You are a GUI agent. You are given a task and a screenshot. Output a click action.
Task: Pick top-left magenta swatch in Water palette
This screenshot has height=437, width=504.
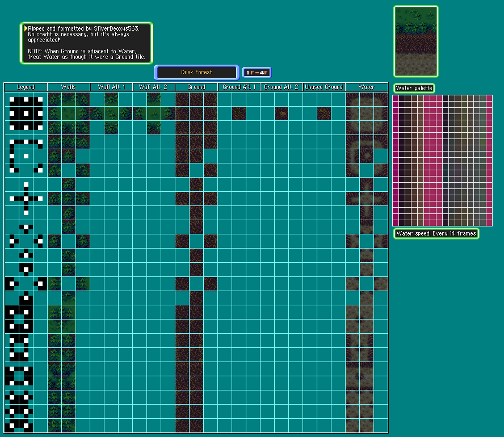coord(396,98)
